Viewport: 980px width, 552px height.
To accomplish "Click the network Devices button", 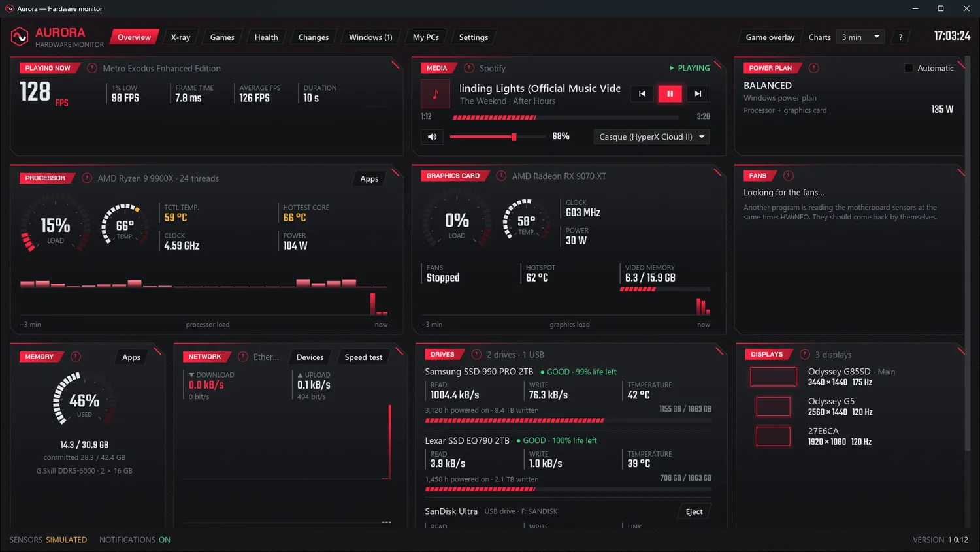I will (310, 357).
